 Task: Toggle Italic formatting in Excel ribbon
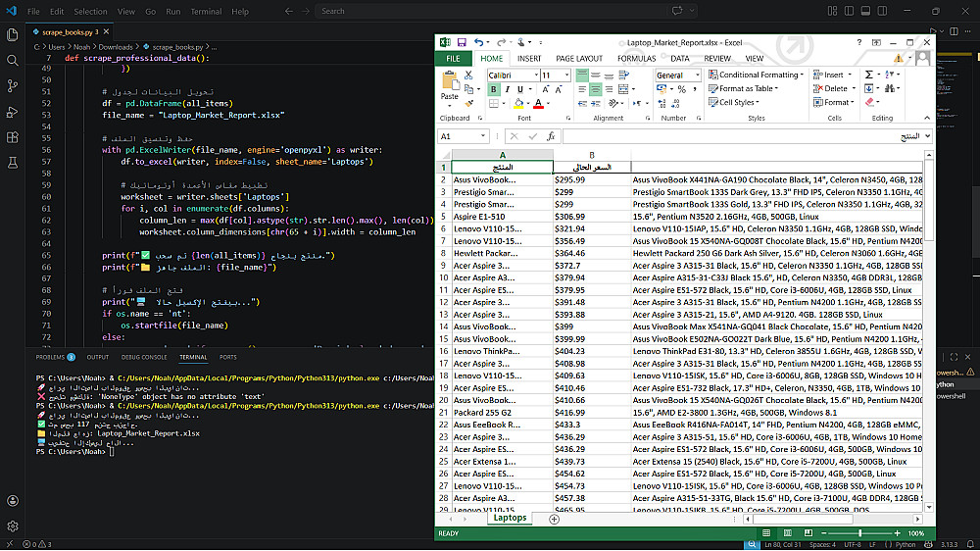[x=509, y=89]
